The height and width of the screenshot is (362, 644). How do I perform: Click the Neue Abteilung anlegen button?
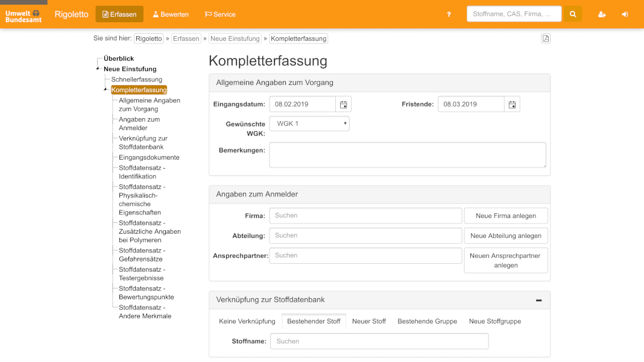(x=506, y=236)
